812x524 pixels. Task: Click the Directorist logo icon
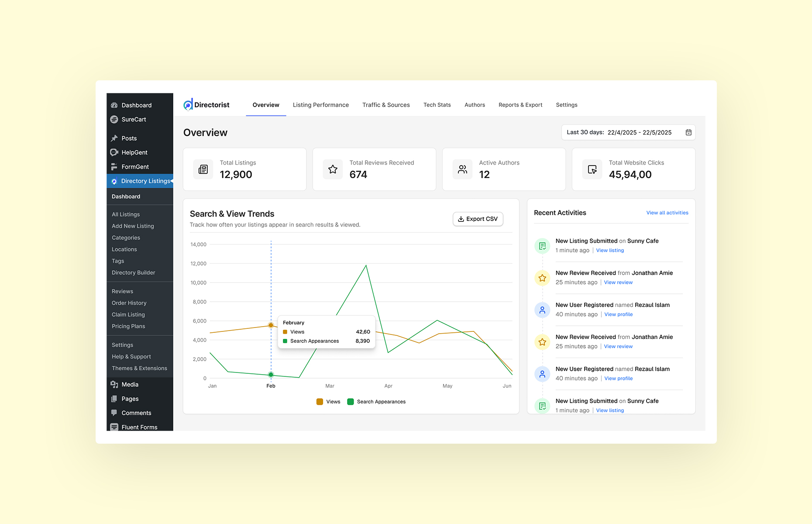188,104
